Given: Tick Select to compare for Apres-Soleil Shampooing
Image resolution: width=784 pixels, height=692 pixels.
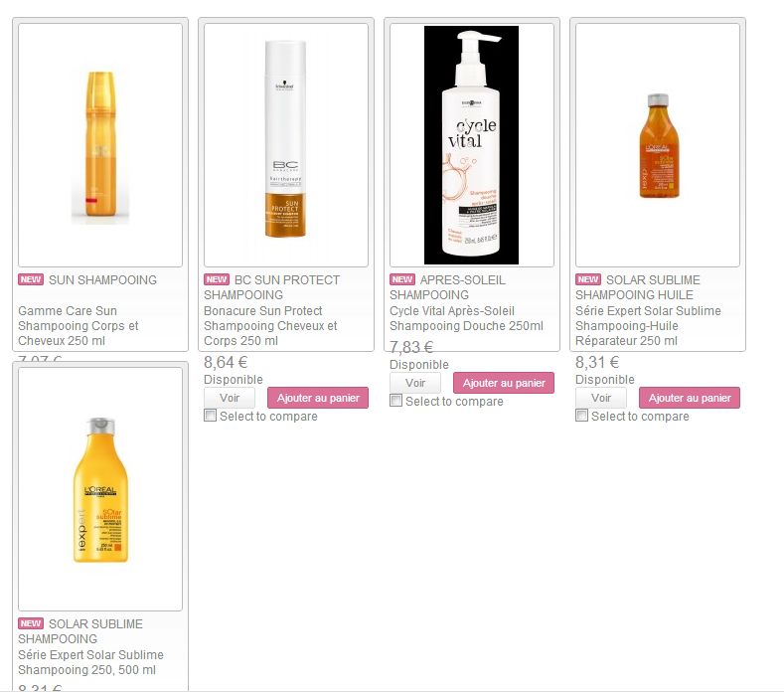Looking at the screenshot, I should click(x=396, y=401).
